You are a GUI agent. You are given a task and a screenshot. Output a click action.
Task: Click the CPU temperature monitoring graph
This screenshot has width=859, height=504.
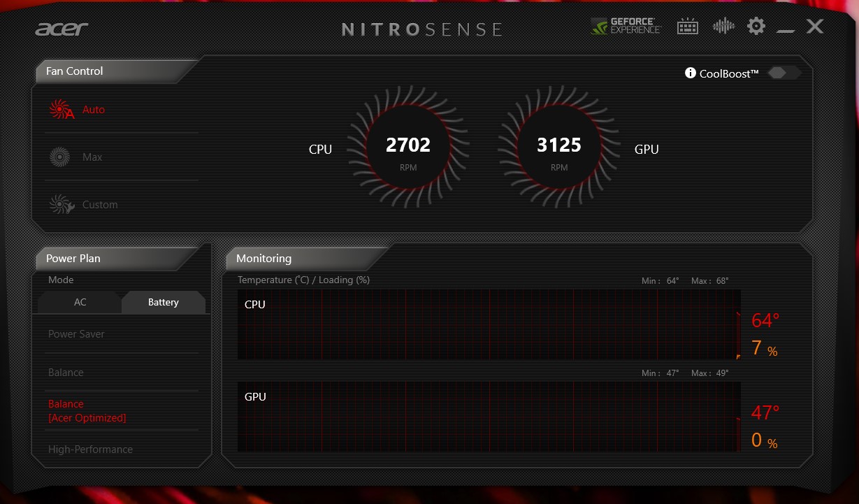point(488,325)
